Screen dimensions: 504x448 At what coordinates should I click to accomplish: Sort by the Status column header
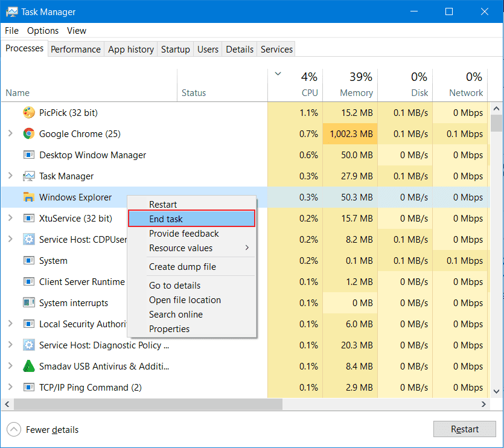223,85
